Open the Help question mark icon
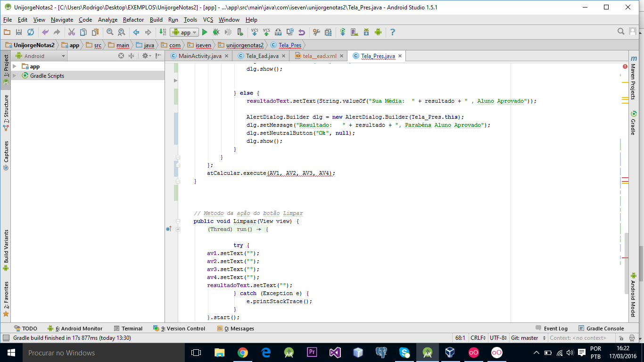 pos(392,32)
